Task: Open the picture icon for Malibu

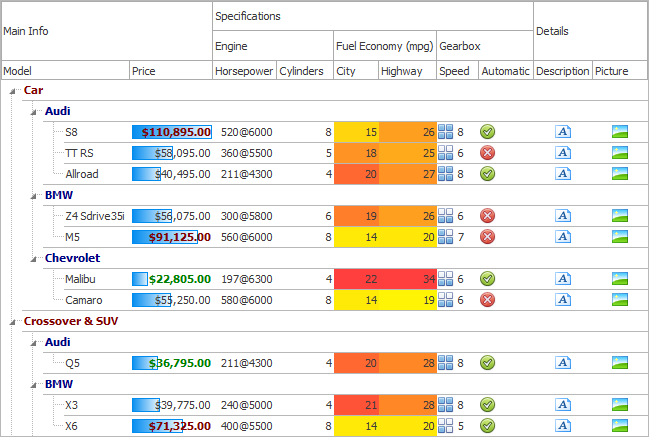Action: coord(620,279)
